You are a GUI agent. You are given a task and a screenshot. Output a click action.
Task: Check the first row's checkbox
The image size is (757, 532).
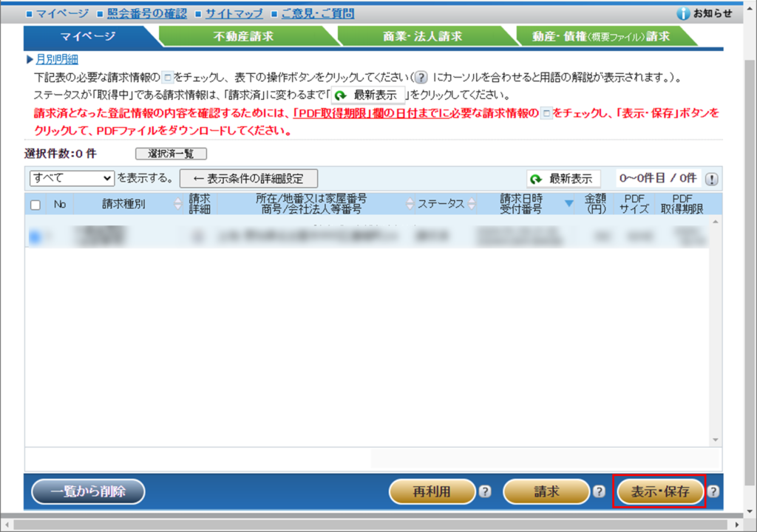(x=35, y=236)
